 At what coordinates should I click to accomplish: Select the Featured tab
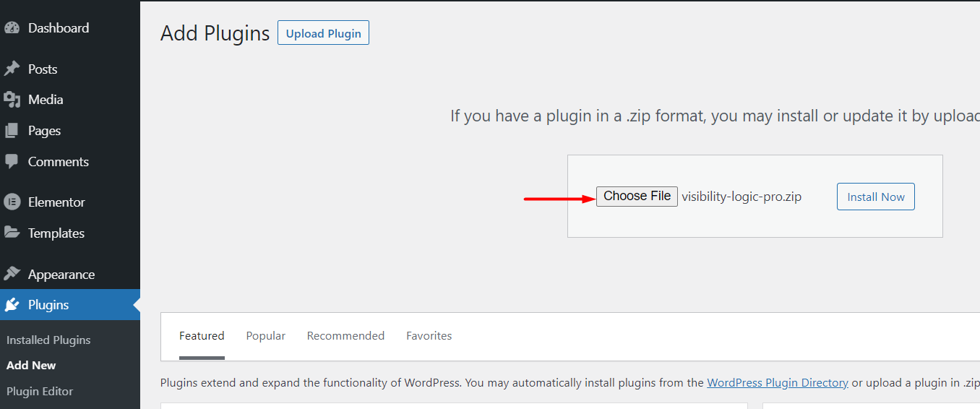[202, 336]
